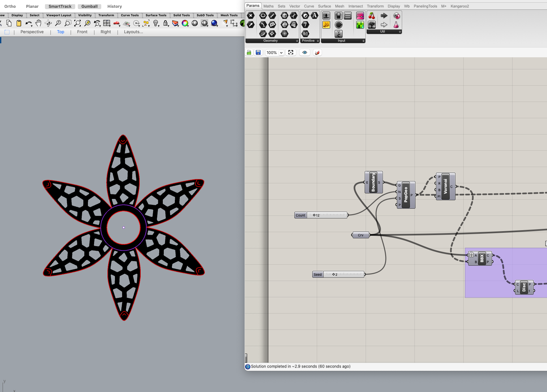Add a Gradient input component
Image resolution: width=547 pixels, height=392 pixels.
(x=360, y=15)
